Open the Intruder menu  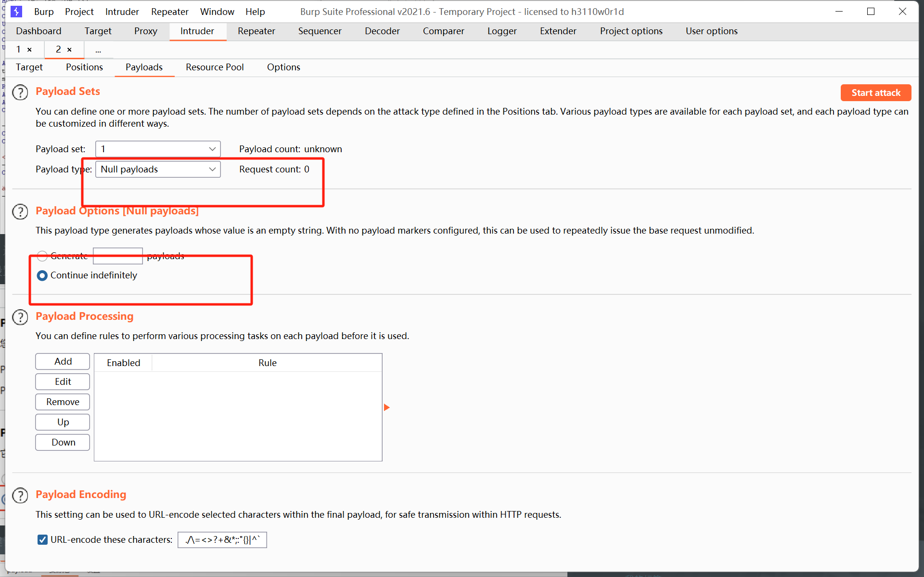[x=122, y=12]
